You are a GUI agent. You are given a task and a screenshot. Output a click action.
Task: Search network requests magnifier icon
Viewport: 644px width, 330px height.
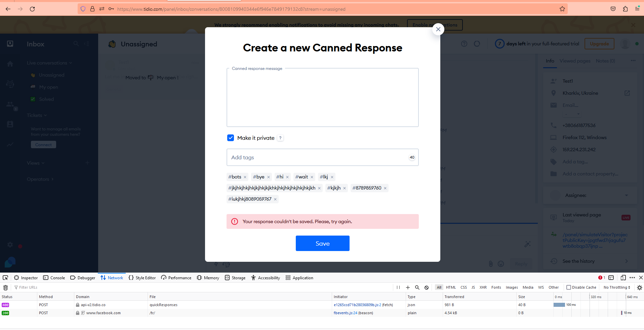coord(417,287)
